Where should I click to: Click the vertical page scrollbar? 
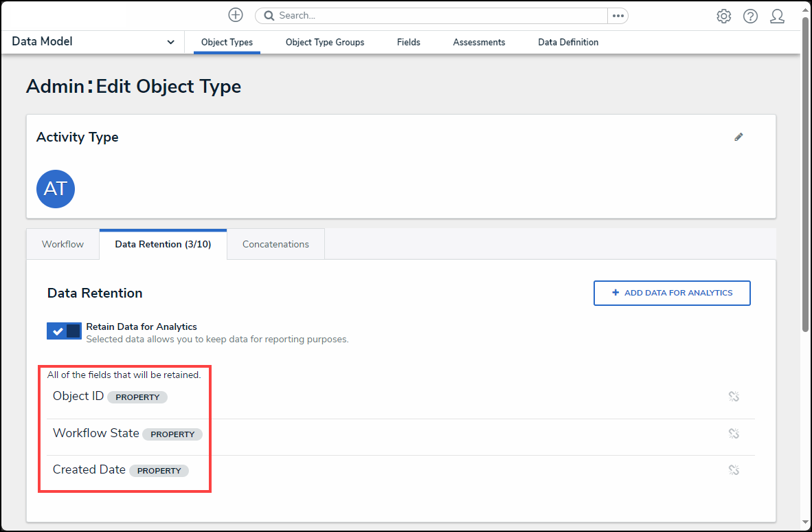tap(805, 172)
